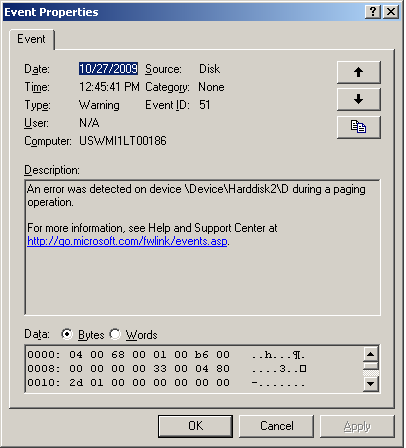Screen dimensions: 406x448
Task: Click the Description label
Action: (x=52, y=170)
